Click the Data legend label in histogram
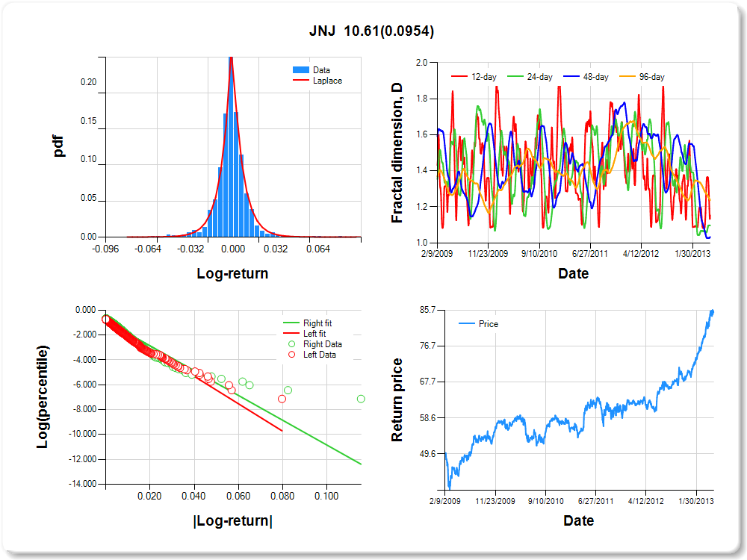This screenshot has height=560, width=747. (x=321, y=70)
